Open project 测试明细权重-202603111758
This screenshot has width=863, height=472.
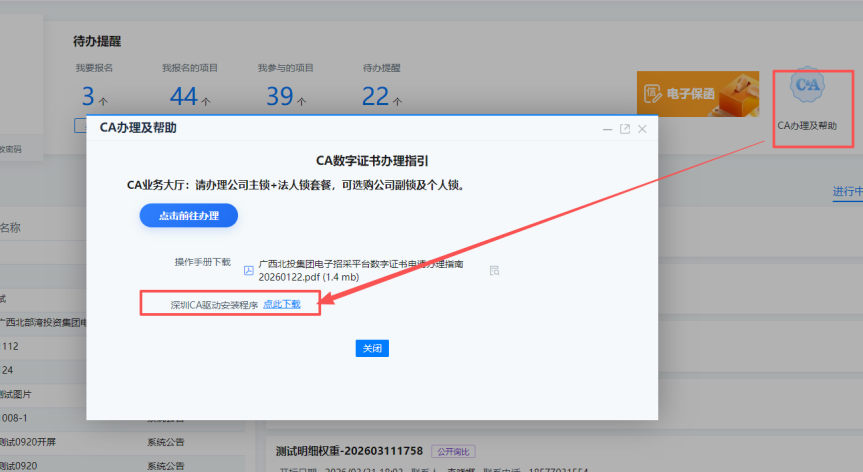(349, 451)
